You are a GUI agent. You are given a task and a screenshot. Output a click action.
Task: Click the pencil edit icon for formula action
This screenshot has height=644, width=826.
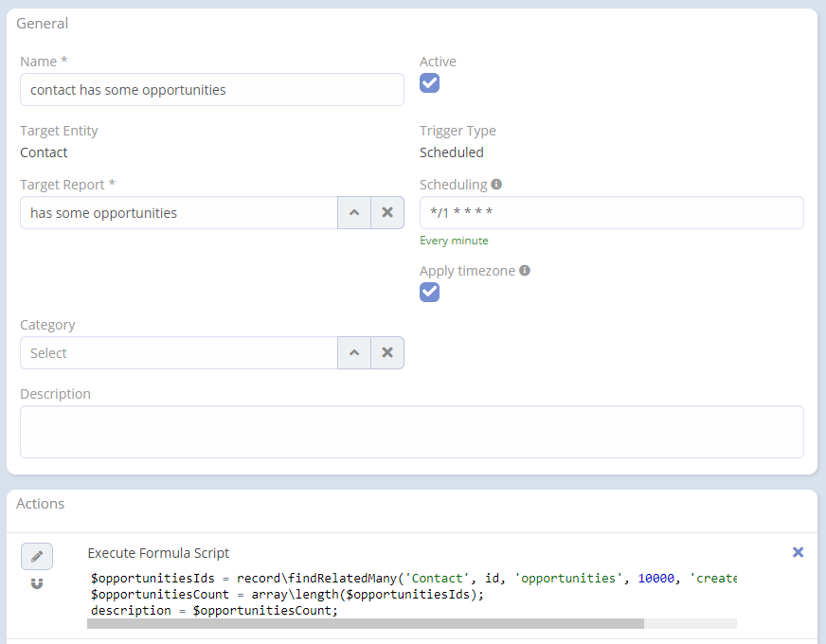(37, 556)
